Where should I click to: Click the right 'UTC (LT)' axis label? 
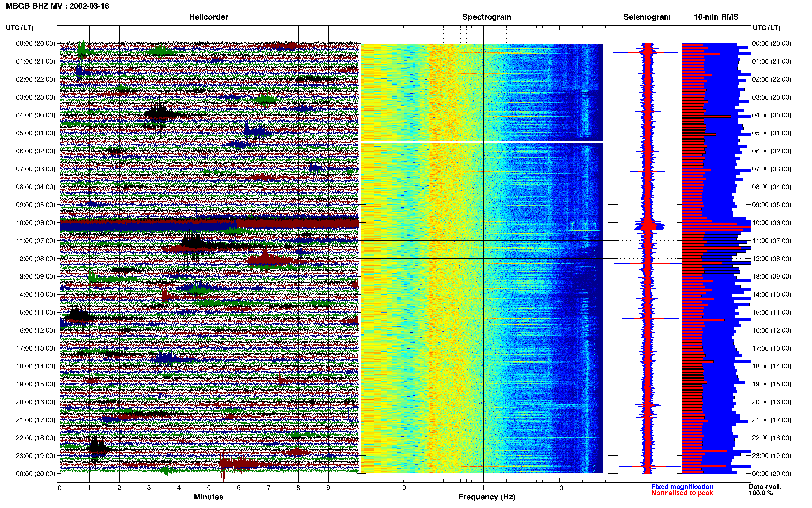[766, 28]
